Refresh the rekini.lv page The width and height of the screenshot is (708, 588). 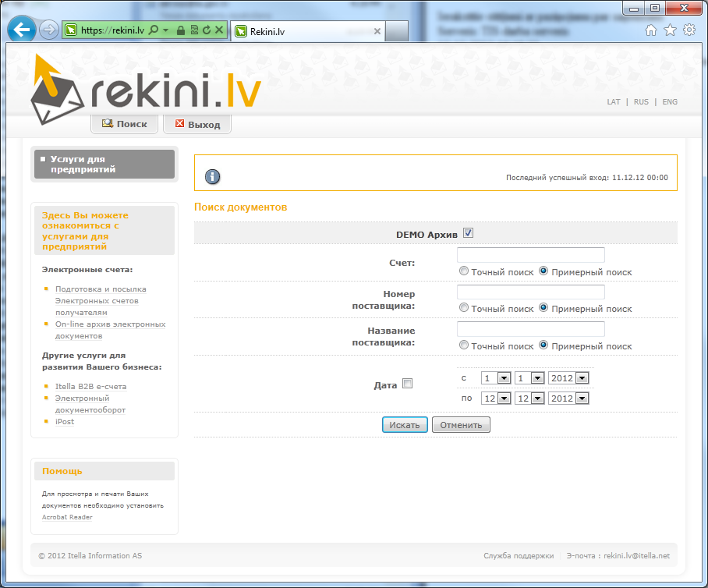[x=207, y=30]
